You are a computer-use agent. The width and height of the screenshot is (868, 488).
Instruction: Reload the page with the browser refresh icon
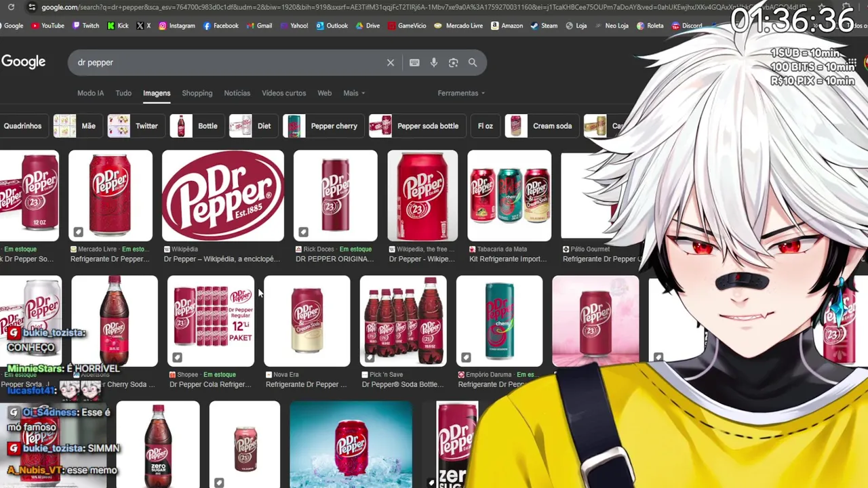[x=11, y=7]
